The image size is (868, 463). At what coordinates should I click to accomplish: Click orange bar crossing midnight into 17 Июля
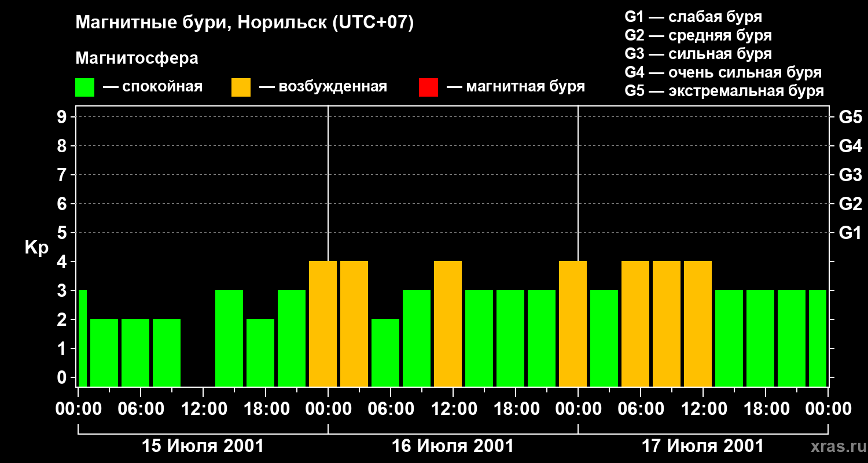tap(573, 324)
